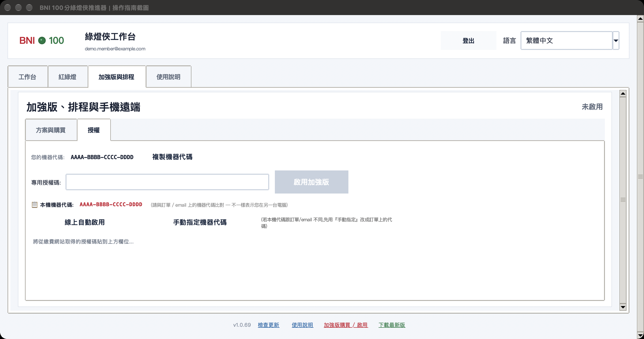This screenshot has height=339, width=644.
Task: Open the 使用說明 tab
Action: pos(169,77)
